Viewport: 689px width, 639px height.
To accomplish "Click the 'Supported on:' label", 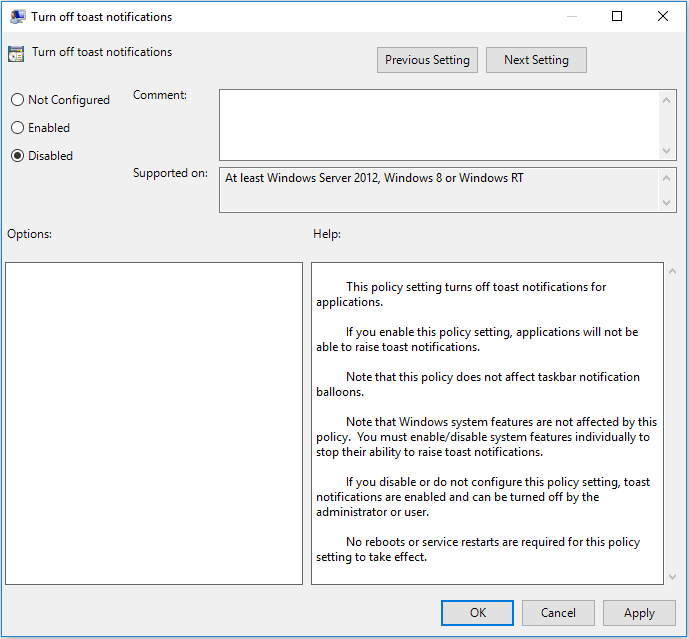I will pyautogui.click(x=170, y=173).
